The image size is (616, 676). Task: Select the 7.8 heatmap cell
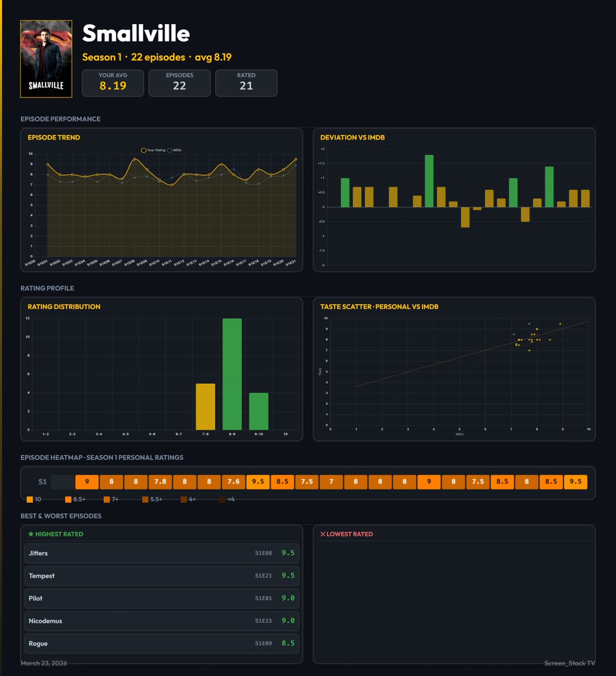pos(161,482)
